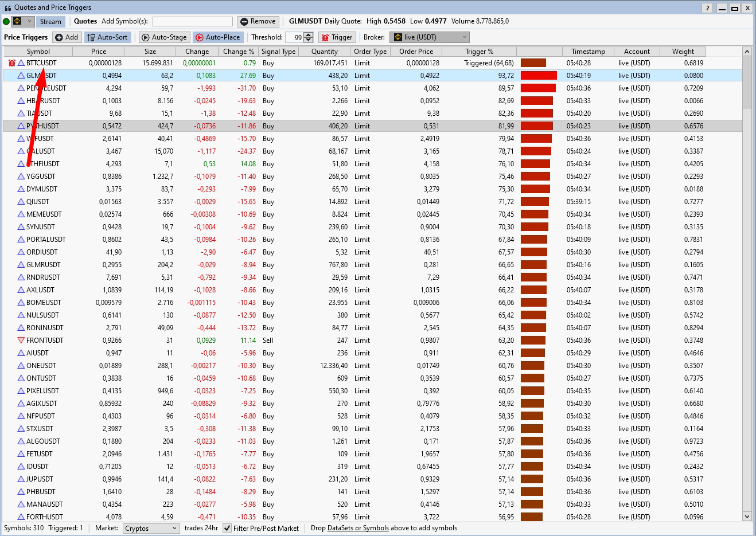The height and width of the screenshot is (536, 756).
Task: Click Add price trigger button
Action: pyautogui.click(x=67, y=37)
